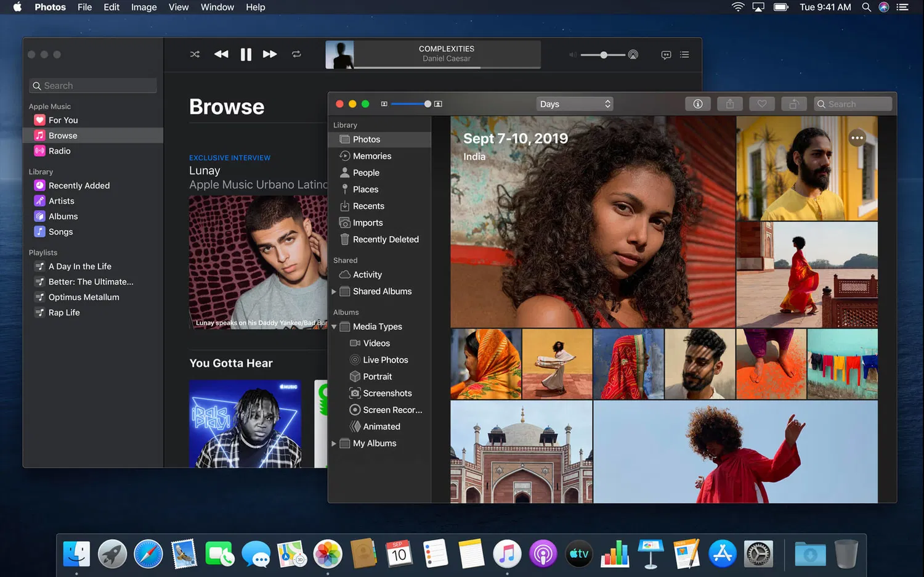Select Memories in Photos sidebar
This screenshot has height=577, width=924.
371,156
